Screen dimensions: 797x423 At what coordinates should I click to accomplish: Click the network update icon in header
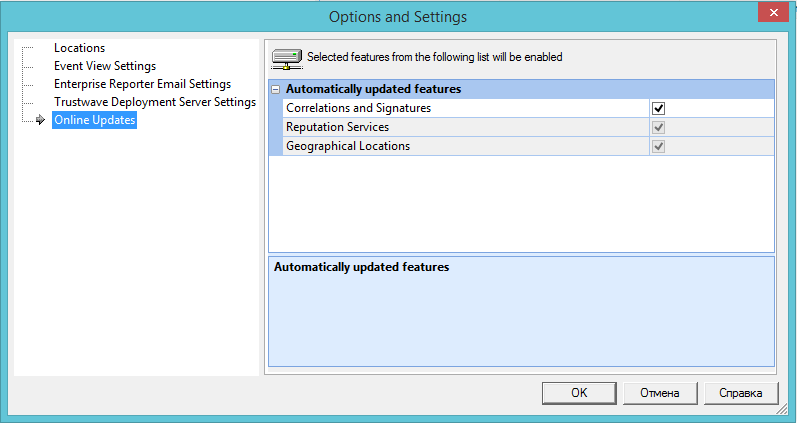click(287, 58)
